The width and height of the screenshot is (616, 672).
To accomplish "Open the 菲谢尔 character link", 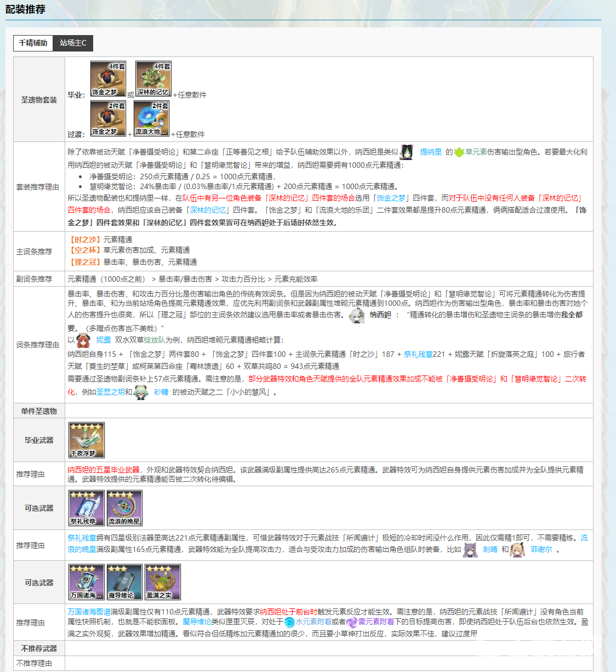I will [x=541, y=549].
